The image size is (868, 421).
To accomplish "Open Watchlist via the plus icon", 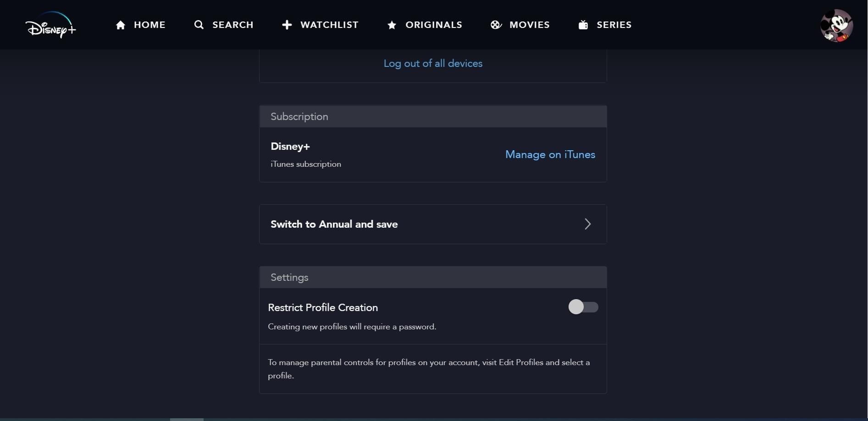I will pos(287,25).
